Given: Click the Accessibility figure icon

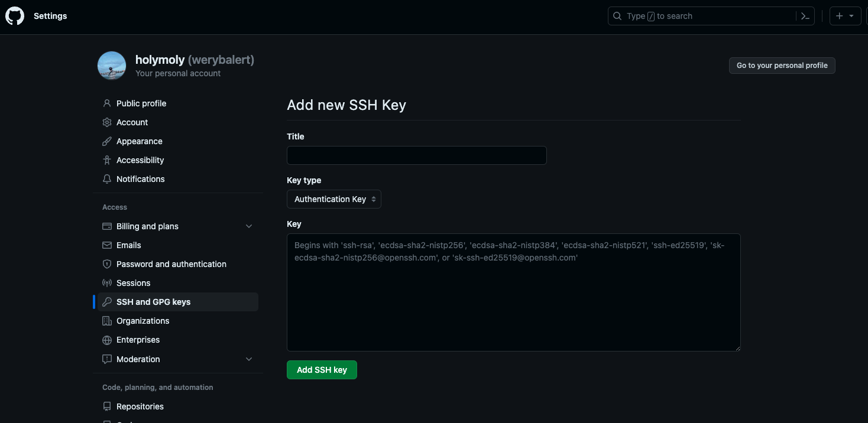Looking at the screenshot, I should click(x=107, y=160).
